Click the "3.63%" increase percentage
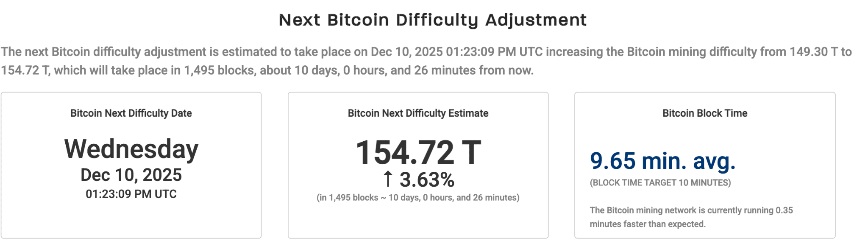The width and height of the screenshot is (868, 252). [427, 179]
